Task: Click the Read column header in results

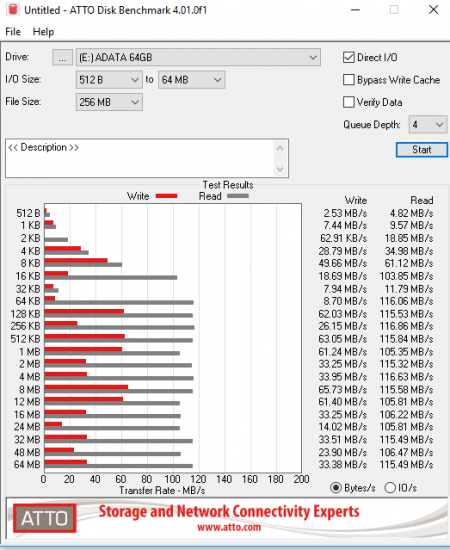Action: (x=422, y=201)
